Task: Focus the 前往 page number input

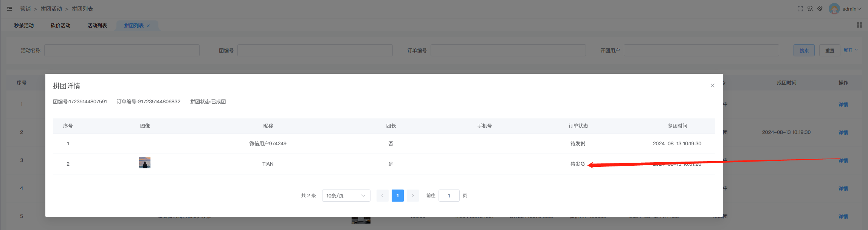Action: tap(449, 196)
